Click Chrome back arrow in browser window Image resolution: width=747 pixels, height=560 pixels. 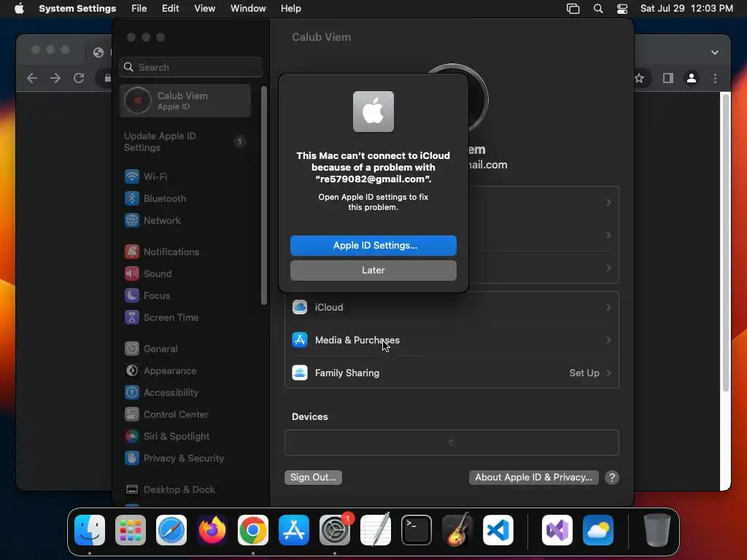[32, 78]
